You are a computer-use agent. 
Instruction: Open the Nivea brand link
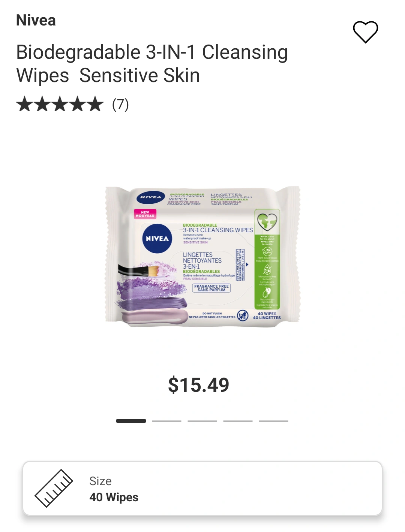36,20
